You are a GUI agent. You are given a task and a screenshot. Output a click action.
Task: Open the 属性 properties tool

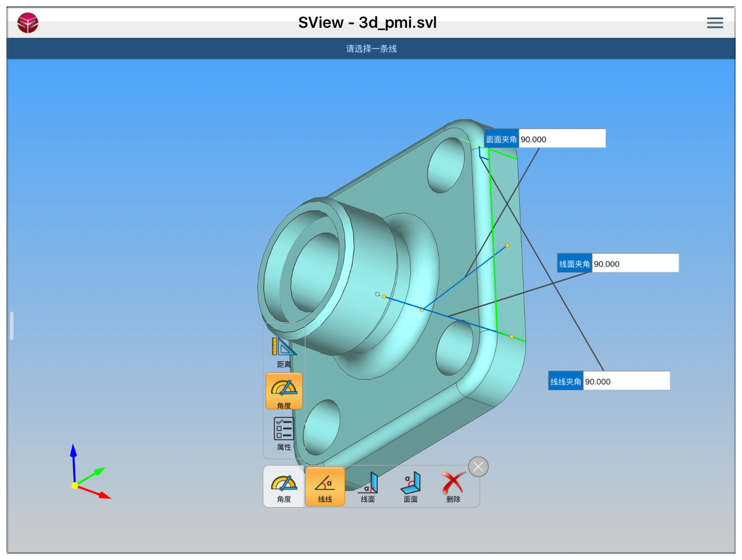pos(284,433)
